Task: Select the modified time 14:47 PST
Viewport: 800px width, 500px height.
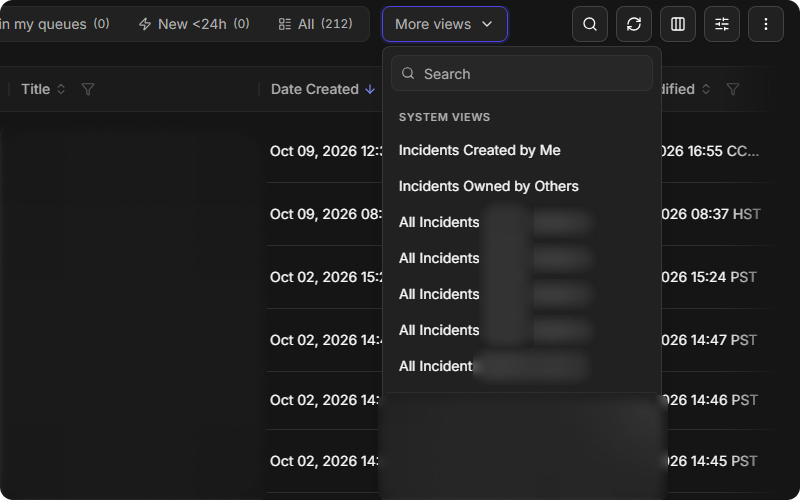Action: 709,340
